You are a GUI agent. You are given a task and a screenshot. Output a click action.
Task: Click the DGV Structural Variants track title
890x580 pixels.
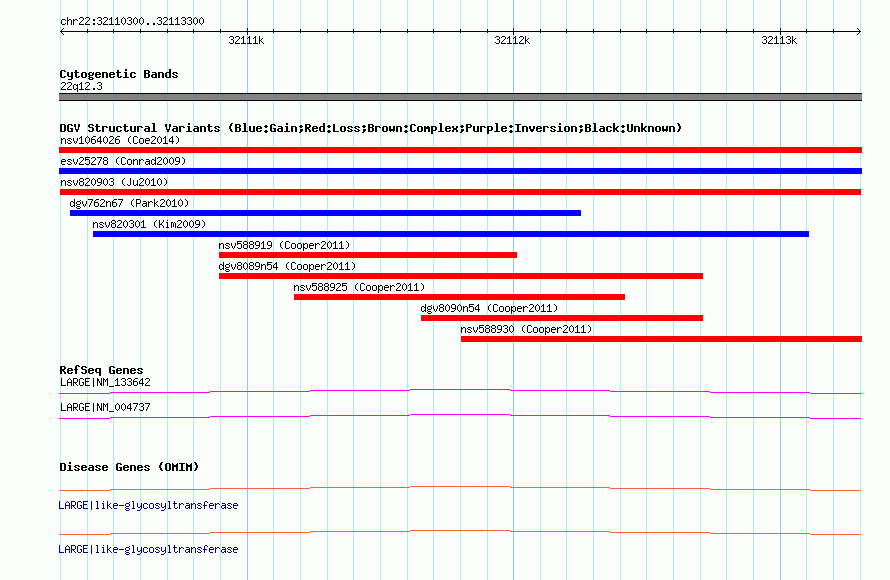(371, 128)
